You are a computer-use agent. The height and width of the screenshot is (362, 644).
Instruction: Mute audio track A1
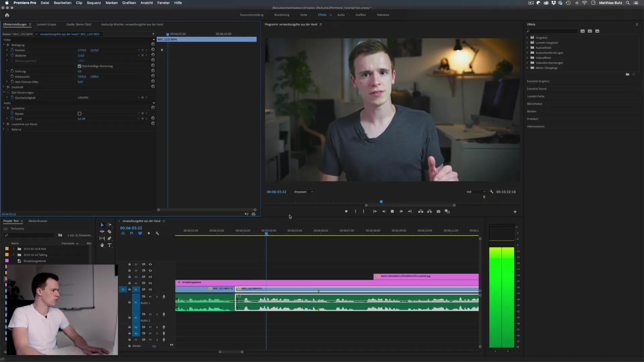pyautogui.click(x=150, y=297)
